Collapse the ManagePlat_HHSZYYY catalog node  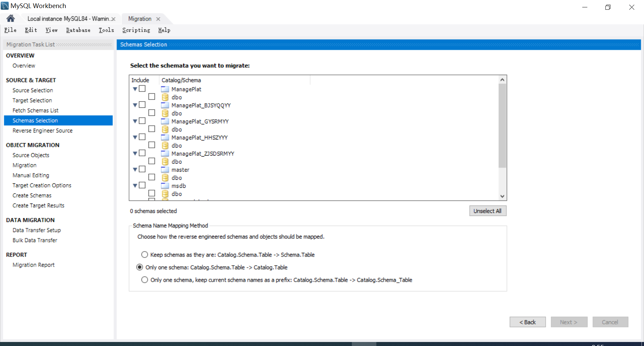pyautogui.click(x=135, y=137)
